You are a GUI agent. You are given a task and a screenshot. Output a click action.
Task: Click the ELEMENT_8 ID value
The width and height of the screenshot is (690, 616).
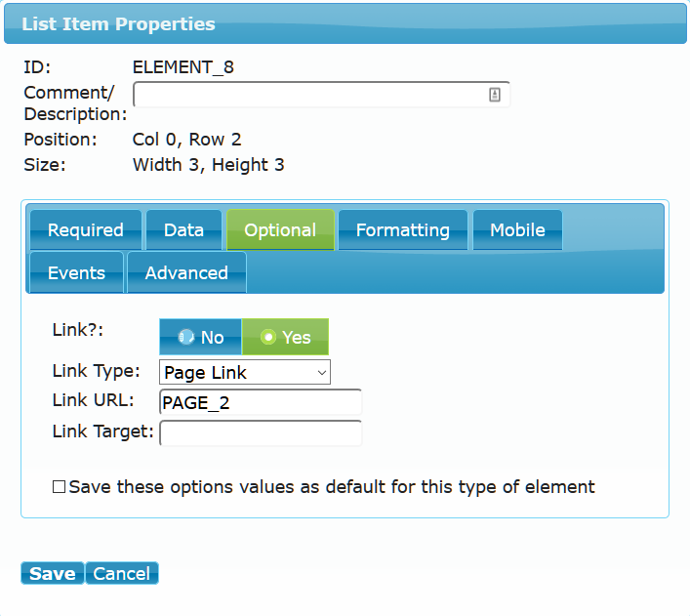183,67
